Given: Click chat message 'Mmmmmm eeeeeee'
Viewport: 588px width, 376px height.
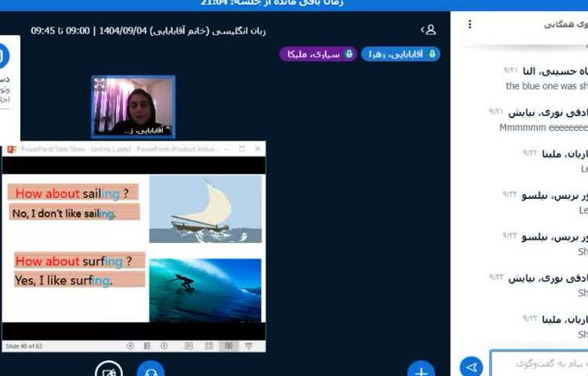Looking at the screenshot, I should (x=544, y=128).
